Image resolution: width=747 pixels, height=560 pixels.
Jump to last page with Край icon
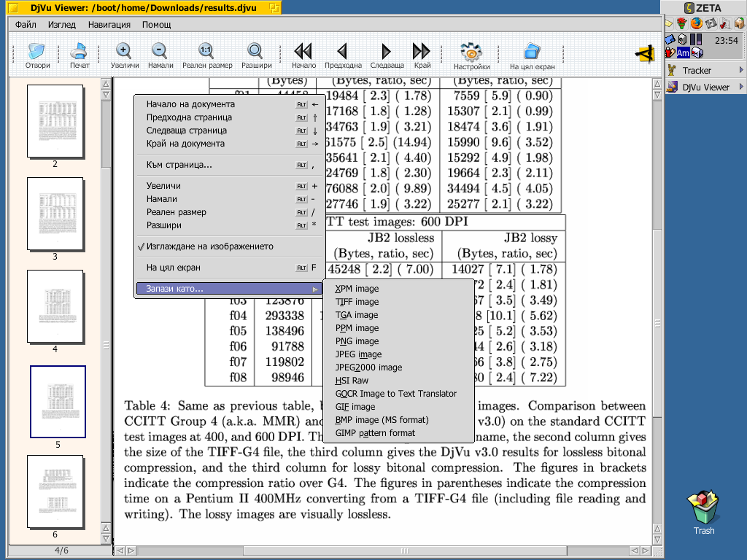tap(421, 51)
